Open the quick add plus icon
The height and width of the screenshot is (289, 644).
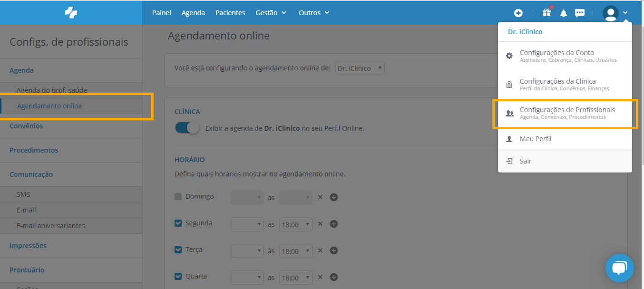click(518, 13)
